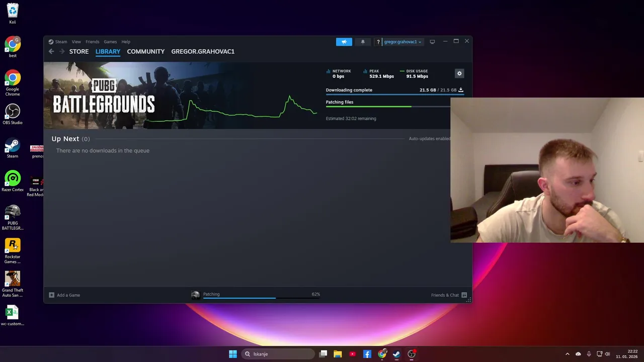Open the Black and Red Mod desktop shortcut
This screenshot has width=644, height=362.
click(x=36, y=187)
